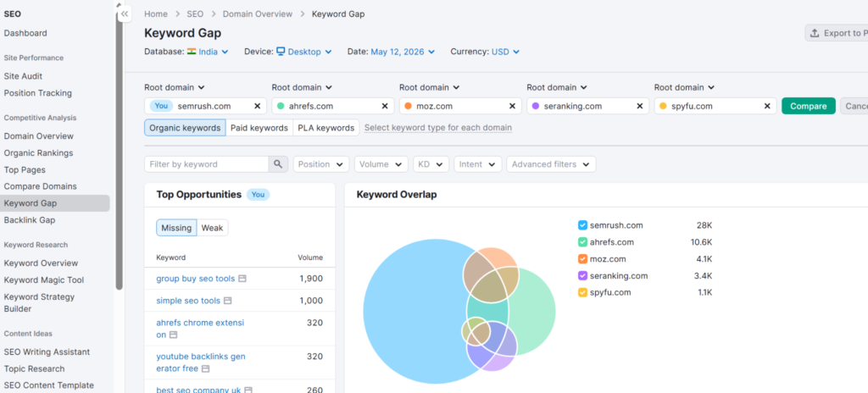The height and width of the screenshot is (393, 868).
Task: Open Site Audit in the sidebar
Action: coord(23,76)
